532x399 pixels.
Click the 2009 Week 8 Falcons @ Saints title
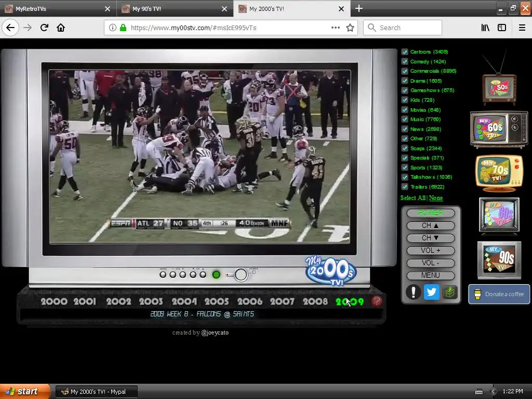coord(202,314)
